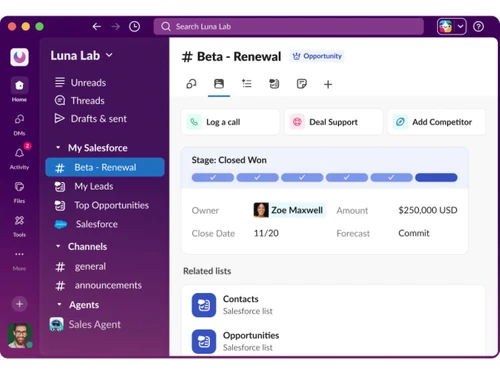The height and width of the screenshot is (375, 500).
Task: Click the Deal Support button
Action: (333, 122)
